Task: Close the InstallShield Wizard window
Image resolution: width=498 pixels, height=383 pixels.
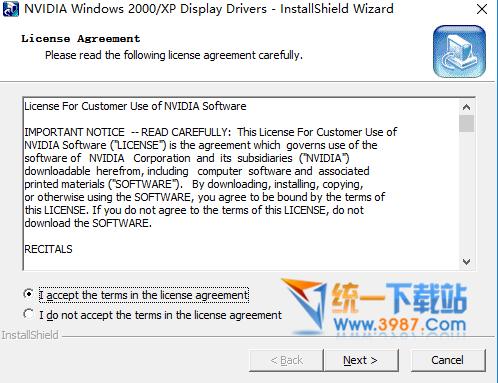Action: (482, 9)
